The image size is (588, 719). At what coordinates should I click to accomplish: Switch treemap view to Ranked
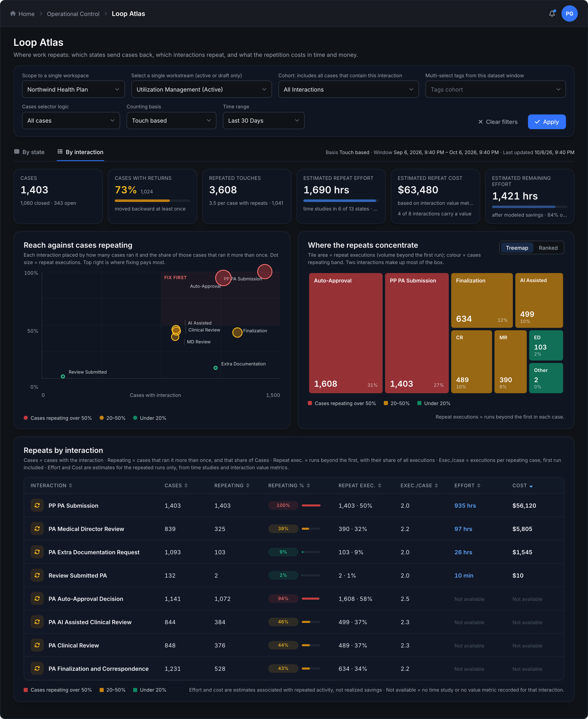548,248
